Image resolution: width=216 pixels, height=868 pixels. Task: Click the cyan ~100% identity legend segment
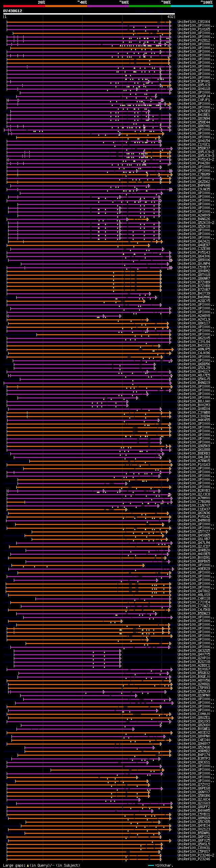[x=191, y=6]
